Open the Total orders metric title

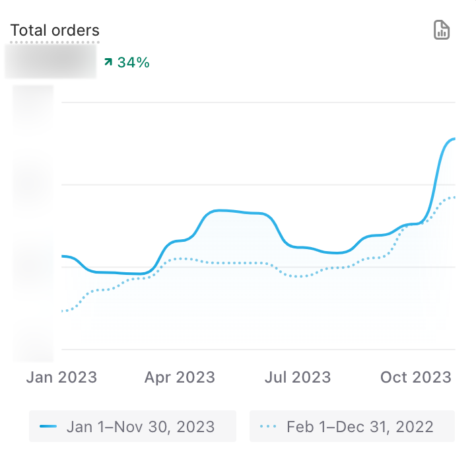coord(55,30)
